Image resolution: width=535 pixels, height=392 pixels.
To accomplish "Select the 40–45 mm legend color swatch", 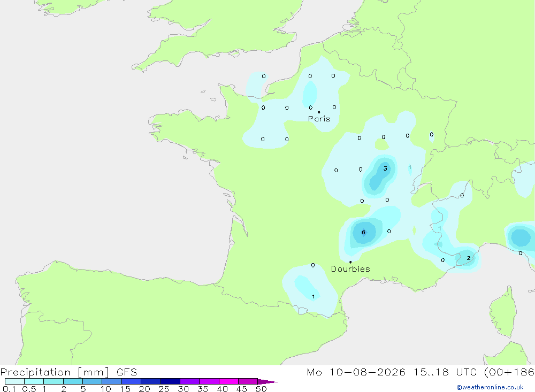I will [228, 381].
